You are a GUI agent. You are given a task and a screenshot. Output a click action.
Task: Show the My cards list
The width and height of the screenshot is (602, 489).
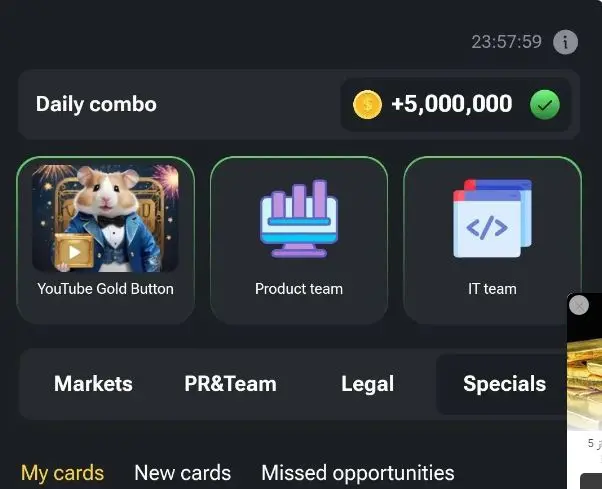click(x=62, y=473)
